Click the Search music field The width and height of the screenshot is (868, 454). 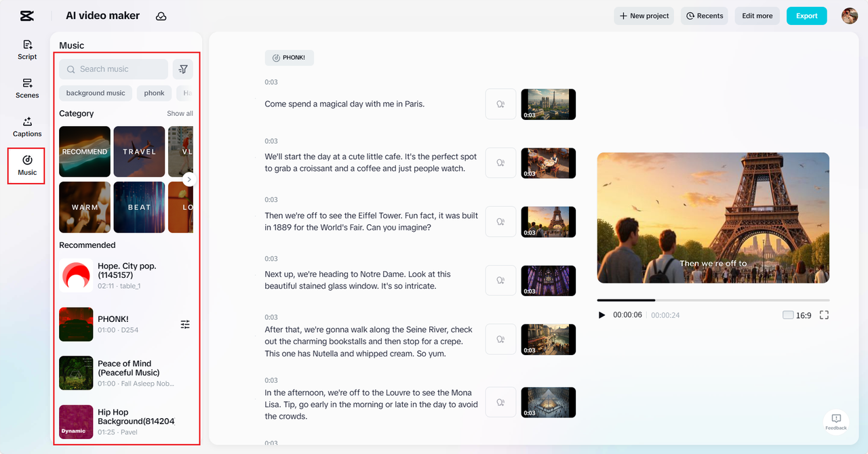113,69
